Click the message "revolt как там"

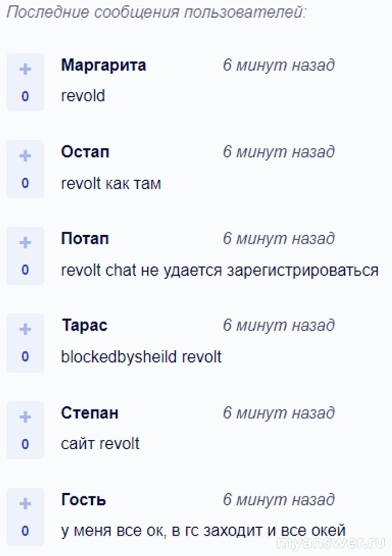(x=111, y=183)
